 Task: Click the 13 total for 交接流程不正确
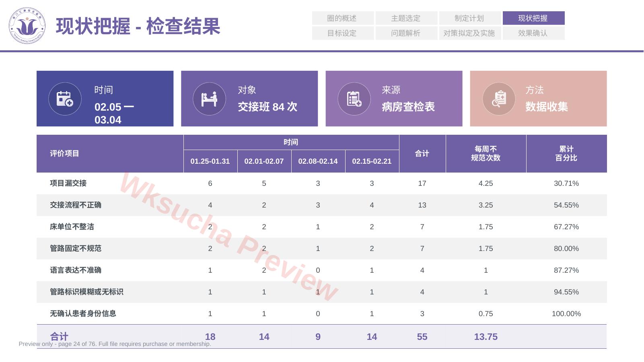(x=422, y=205)
